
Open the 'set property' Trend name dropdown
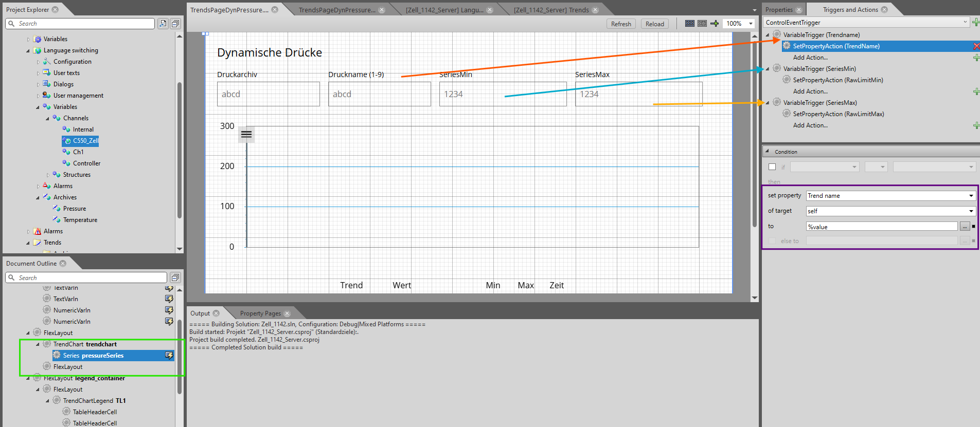pyautogui.click(x=971, y=196)
